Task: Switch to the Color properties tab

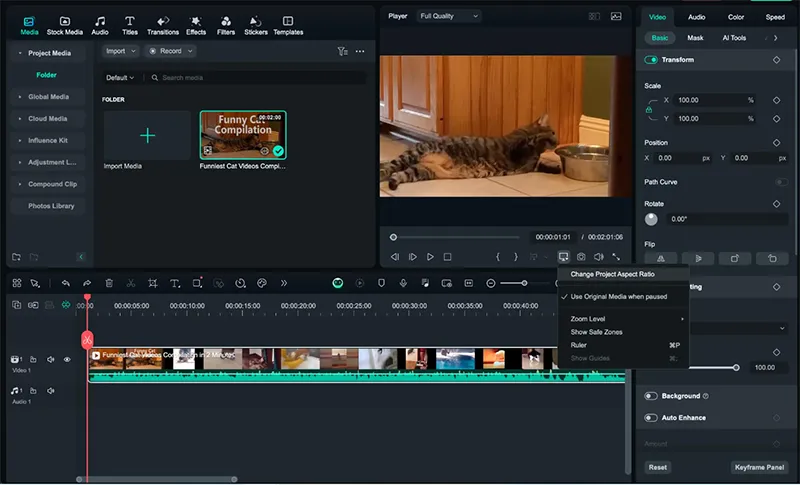Action: pyautogui.click(x=736, y=17)
